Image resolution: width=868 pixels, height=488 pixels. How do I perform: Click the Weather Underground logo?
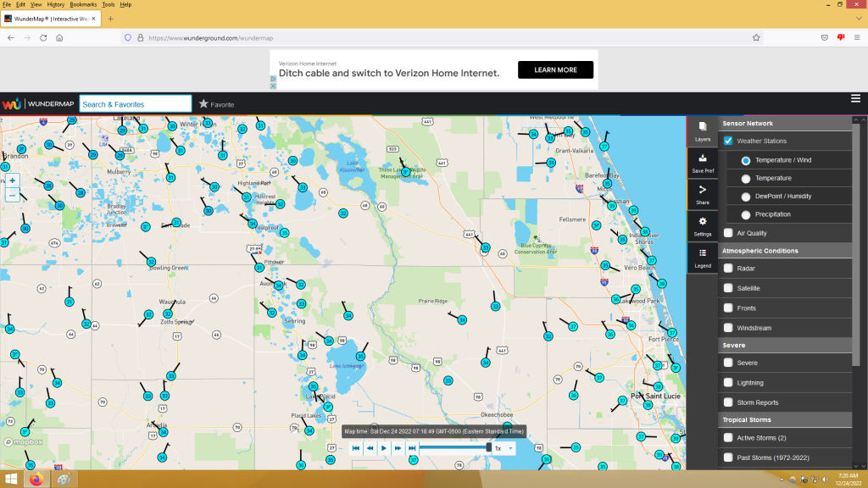(12, 104)
